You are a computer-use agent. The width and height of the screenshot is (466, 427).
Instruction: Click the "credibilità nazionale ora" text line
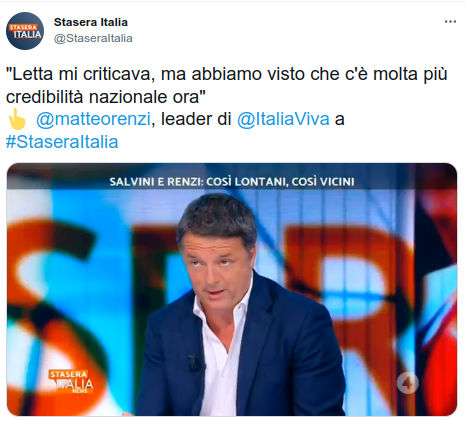(x=105, y=97)
